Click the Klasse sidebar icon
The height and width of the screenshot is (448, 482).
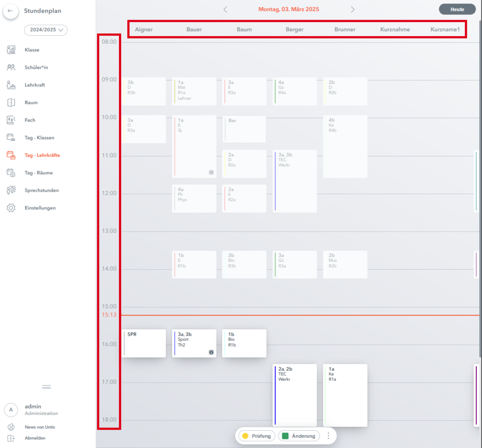point(11,50)
